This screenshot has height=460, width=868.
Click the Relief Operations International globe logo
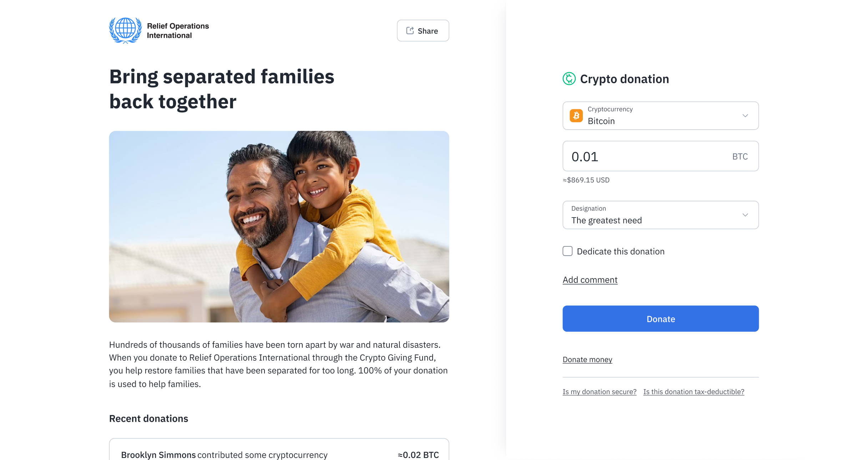pos(125,30)
